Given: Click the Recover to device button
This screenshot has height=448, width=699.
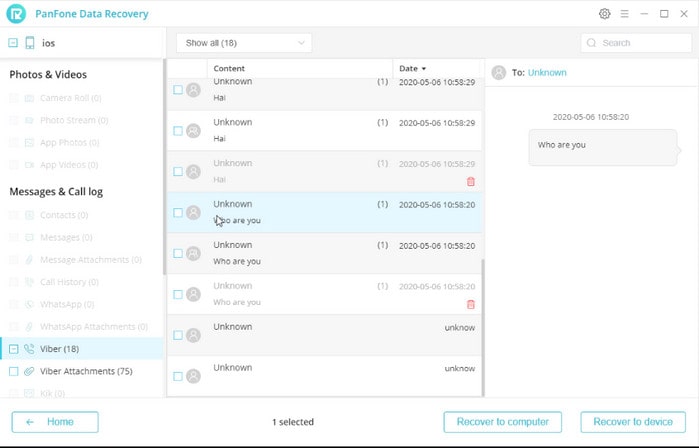Looking at the screenshot, I should pyautogui.click(x=633, y=422).
